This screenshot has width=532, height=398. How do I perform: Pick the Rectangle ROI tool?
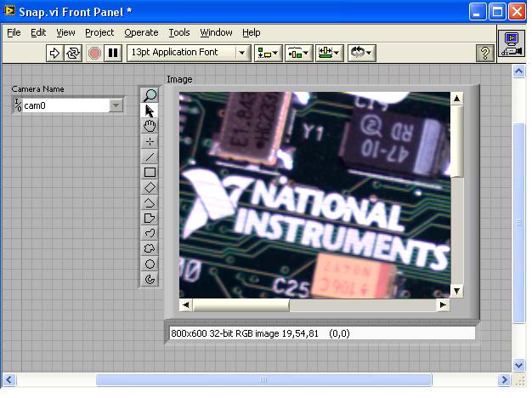tap(150, 172)
